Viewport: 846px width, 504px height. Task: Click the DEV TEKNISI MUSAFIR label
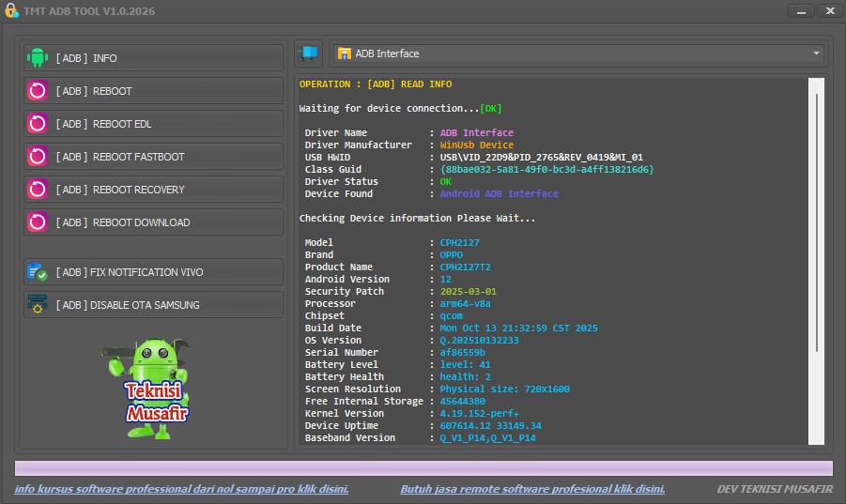774,489
